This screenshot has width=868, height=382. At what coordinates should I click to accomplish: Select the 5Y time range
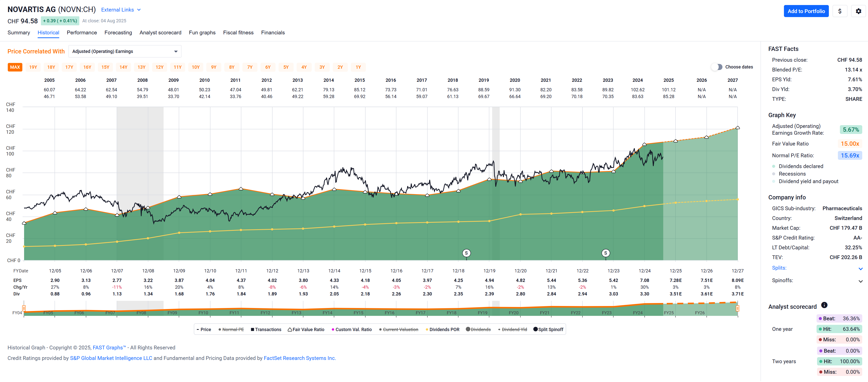click(286, 67)
